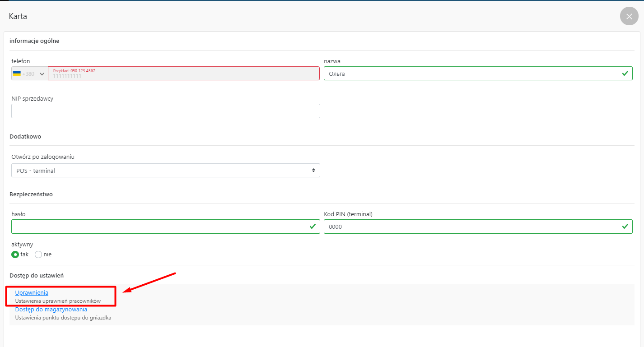Expand the country code chevron next to +380

click(42, 74)
